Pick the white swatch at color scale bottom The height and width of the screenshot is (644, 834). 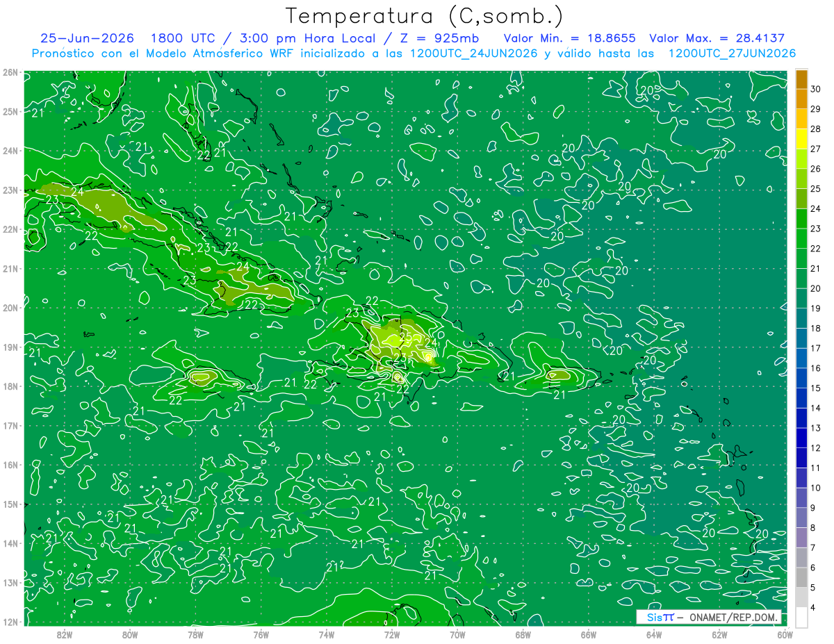(801, 617)
